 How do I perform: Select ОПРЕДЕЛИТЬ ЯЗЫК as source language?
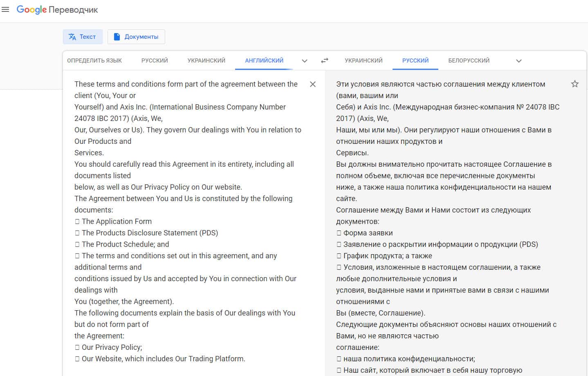pos(94,60)
